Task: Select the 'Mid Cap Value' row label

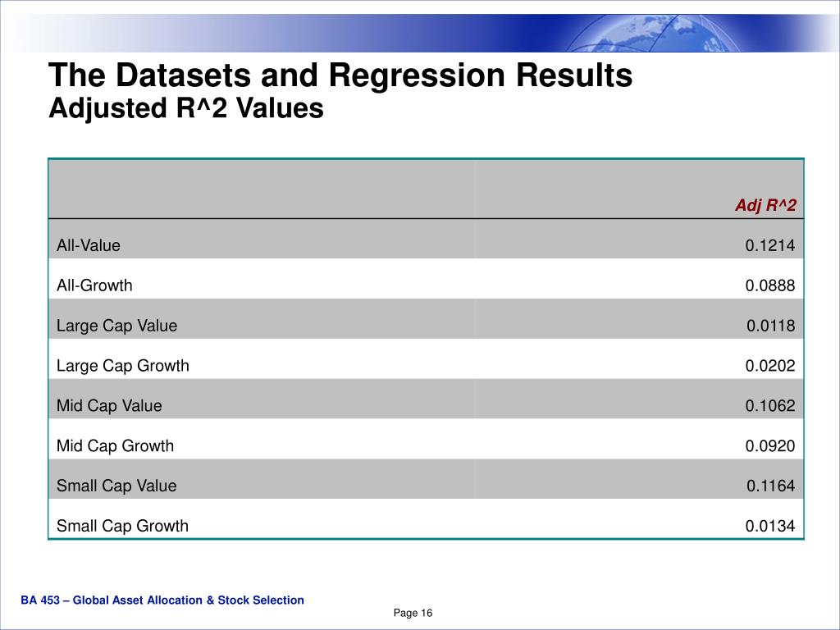Action: 109,405
